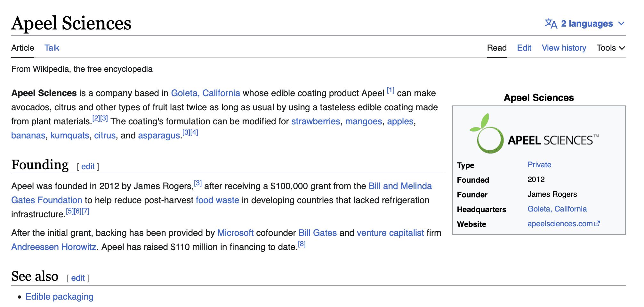Viewport: 644px width, 307px height.
Task: Open the View history tab
Action: [x=564, y=48]
